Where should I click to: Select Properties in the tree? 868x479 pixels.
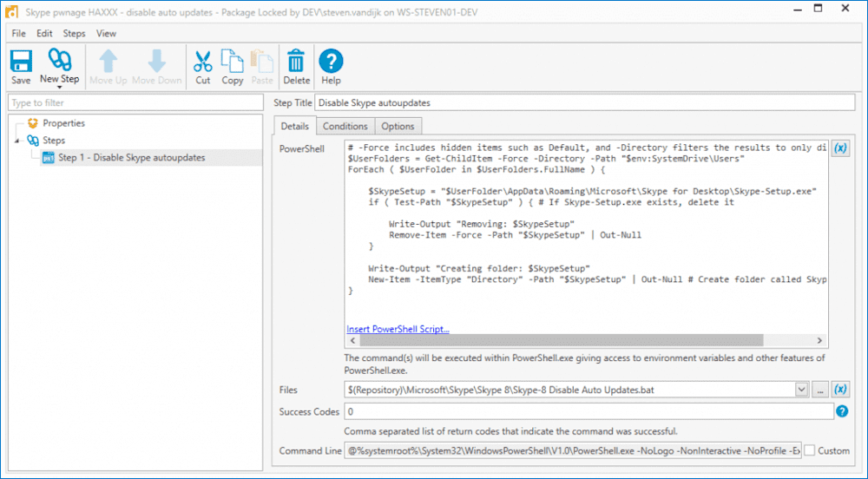coord(63,123)
